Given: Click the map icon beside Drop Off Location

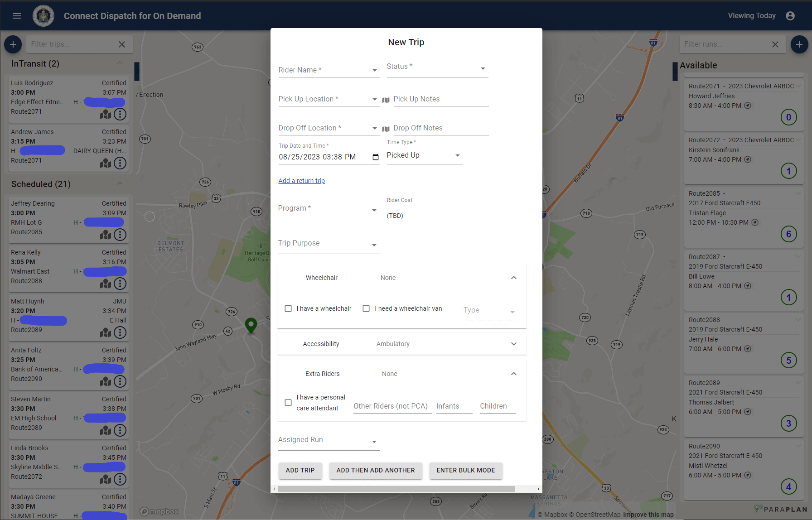Looking at the screenshot, I should click(386, 129).
